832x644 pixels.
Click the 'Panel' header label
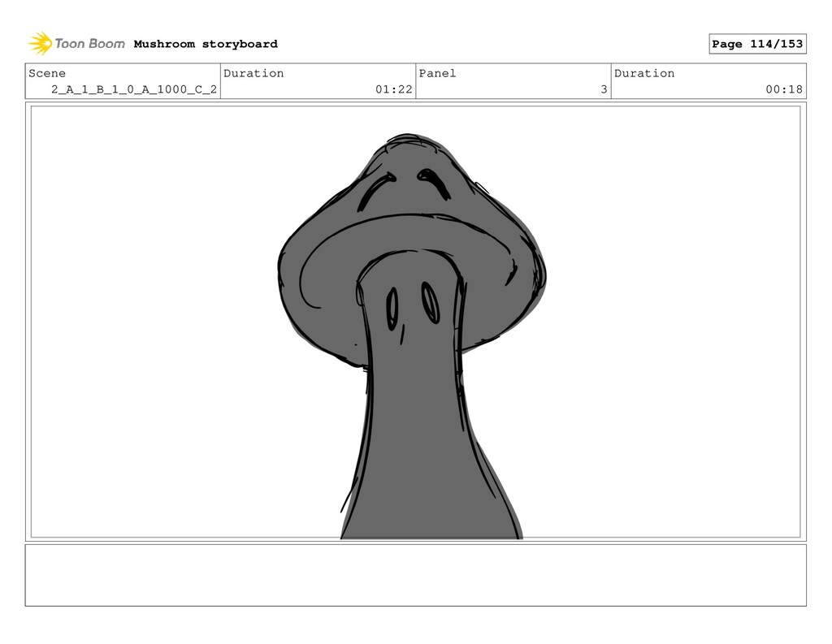click(x=437, y=73)
